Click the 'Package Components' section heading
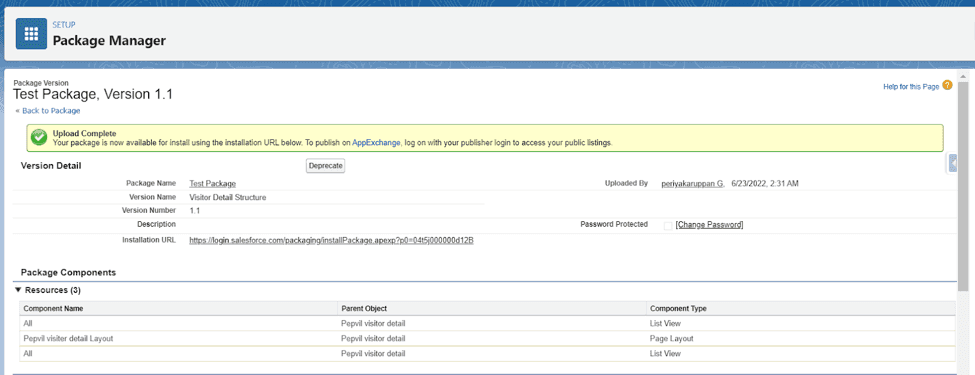This screenshot has width=975, height=375. (x=68, y=272)
